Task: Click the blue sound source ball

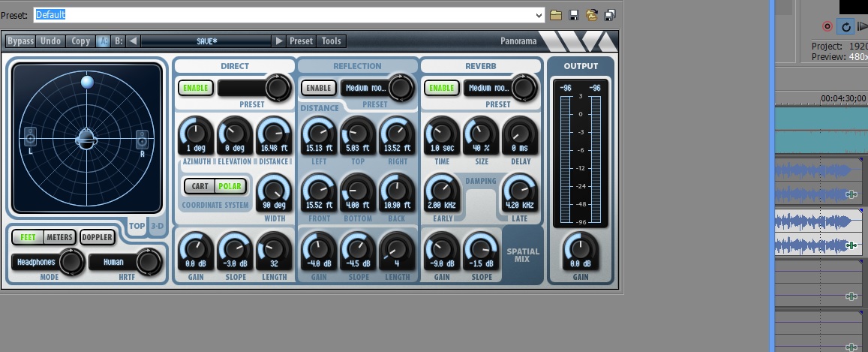Action: pyautogui.click(x=88, y=82)
